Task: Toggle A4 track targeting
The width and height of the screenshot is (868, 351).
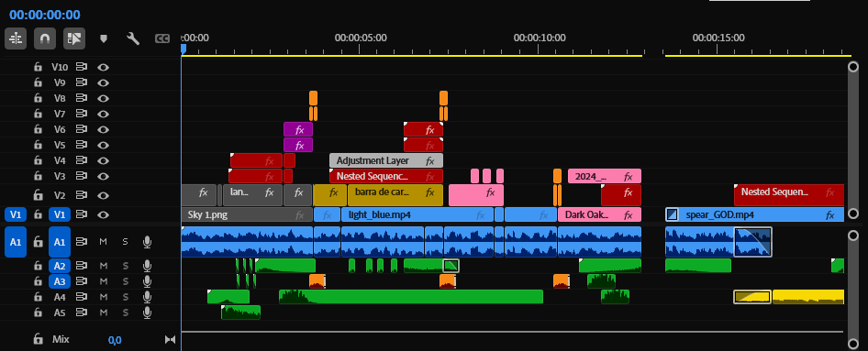Action: pyautogui.click(x=59, y=297)
